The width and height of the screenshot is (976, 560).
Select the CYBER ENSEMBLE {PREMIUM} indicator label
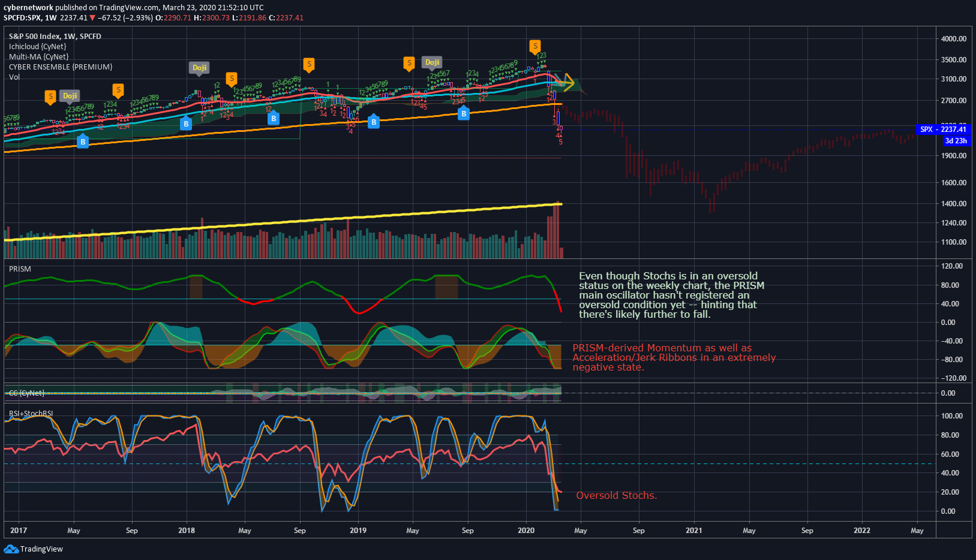(x=61, y=67)
